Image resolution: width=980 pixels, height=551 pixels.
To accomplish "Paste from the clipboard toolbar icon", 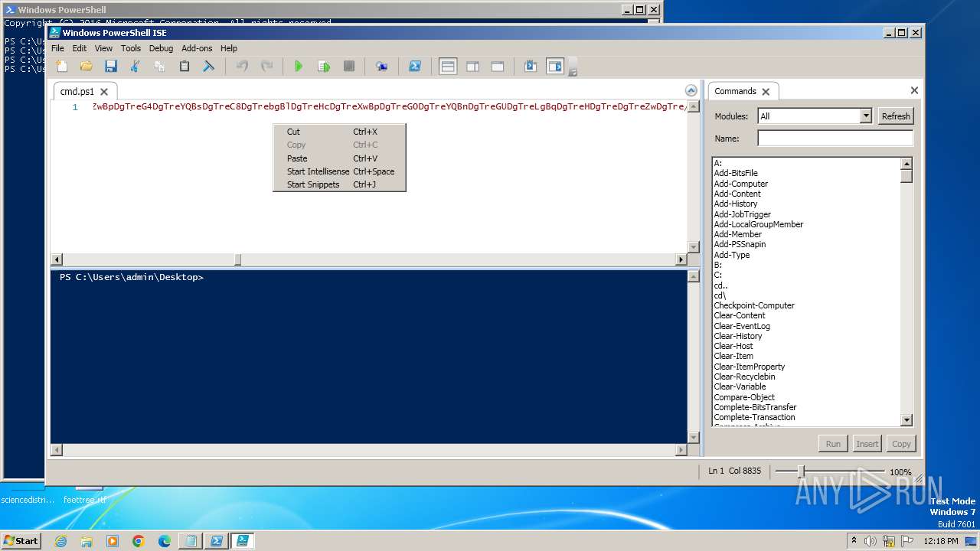I will coord(185,67).
